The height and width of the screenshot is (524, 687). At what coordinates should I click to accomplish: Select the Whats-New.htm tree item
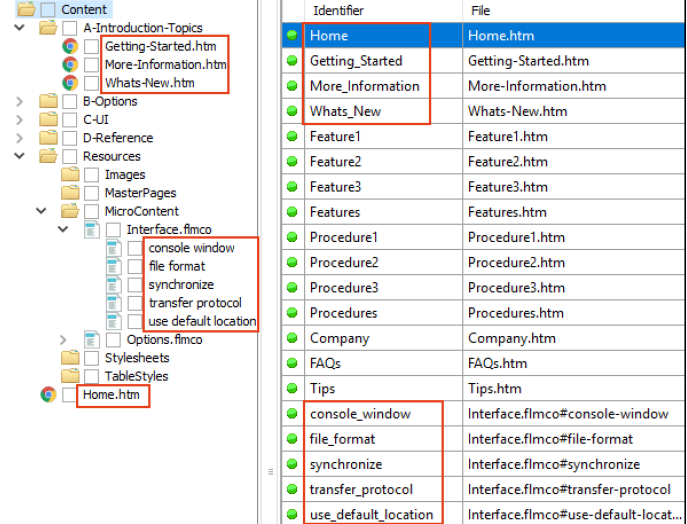pyautogui.click(x=150, y=83)
